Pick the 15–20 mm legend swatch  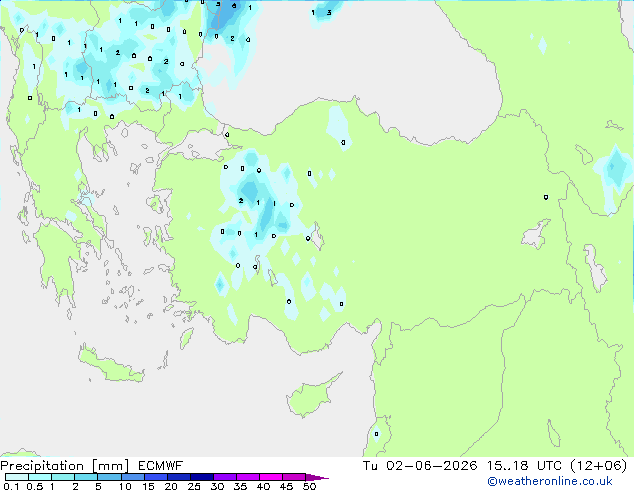tap(155, 477)
